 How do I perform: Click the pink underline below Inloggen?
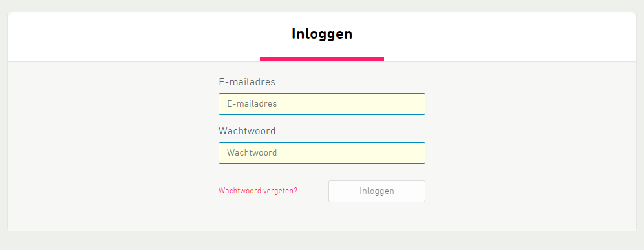[322, 59]
